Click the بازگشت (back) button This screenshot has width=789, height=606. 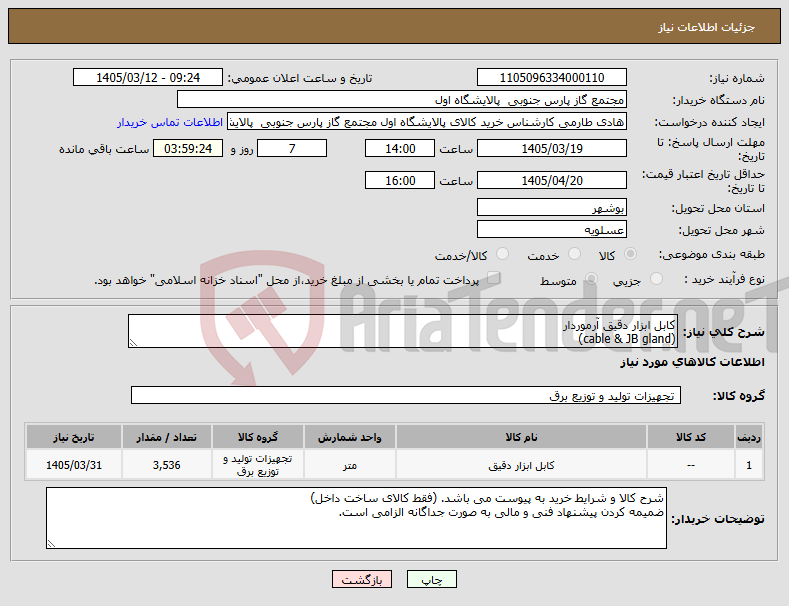[x=362, y=579]
